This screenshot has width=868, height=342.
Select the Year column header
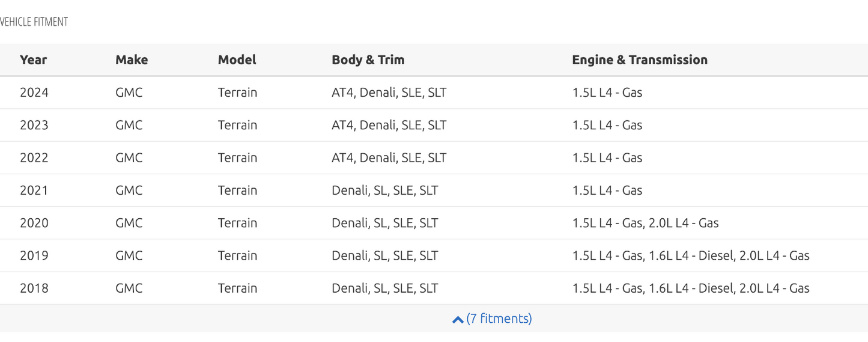point(34,60)
